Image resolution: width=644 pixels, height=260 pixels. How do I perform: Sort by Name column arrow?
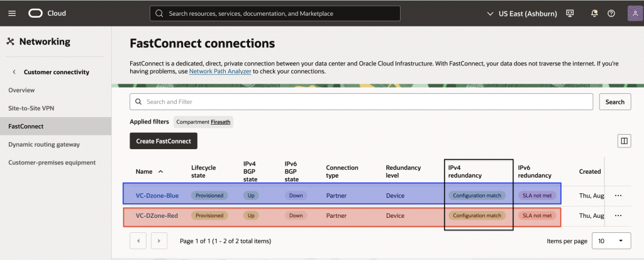coord(160,172)
